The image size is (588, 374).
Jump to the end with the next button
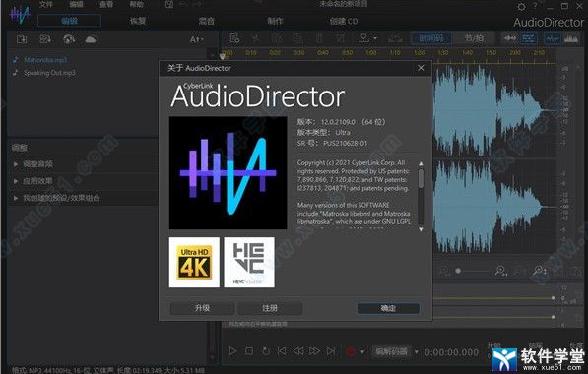tap(331, 351)
